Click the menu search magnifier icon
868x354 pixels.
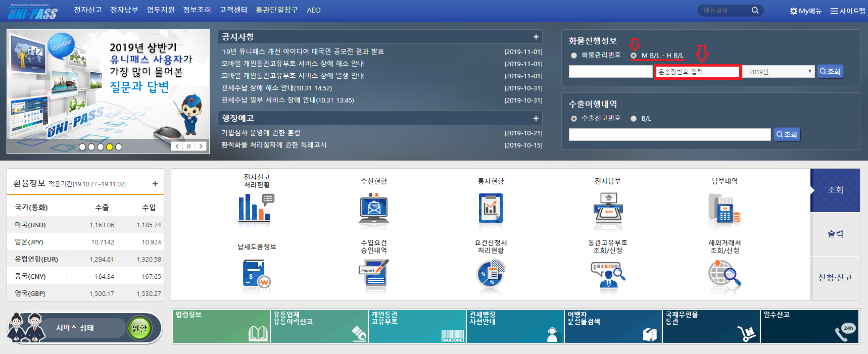755,10
